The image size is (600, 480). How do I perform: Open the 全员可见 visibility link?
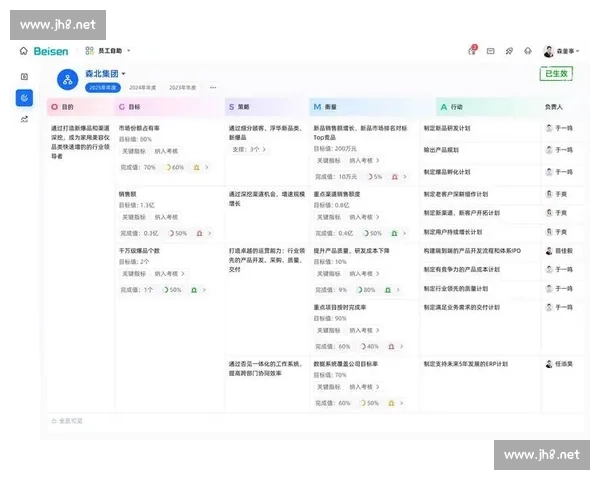coord(71,421)
